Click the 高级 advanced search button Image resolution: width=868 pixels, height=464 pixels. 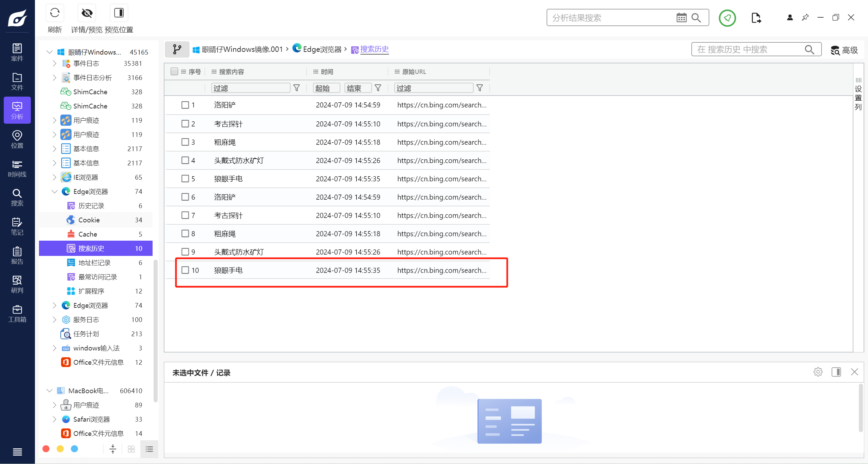pos(844,50)
